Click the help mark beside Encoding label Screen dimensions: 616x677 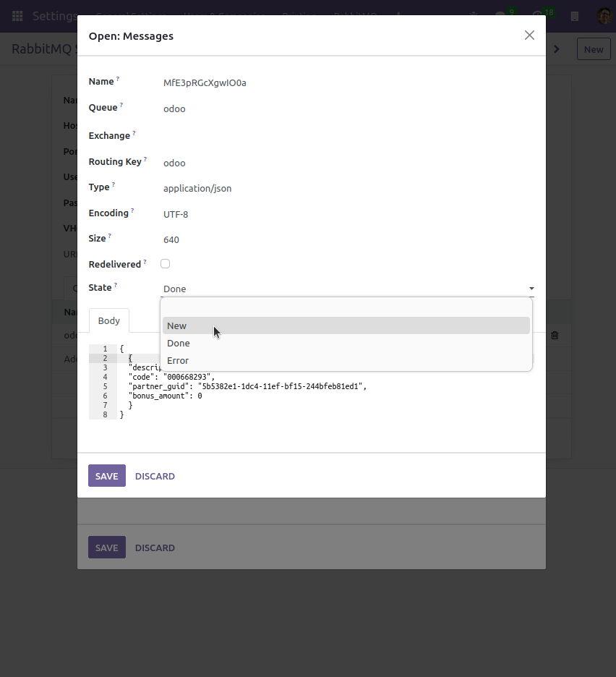click(132, 210)
